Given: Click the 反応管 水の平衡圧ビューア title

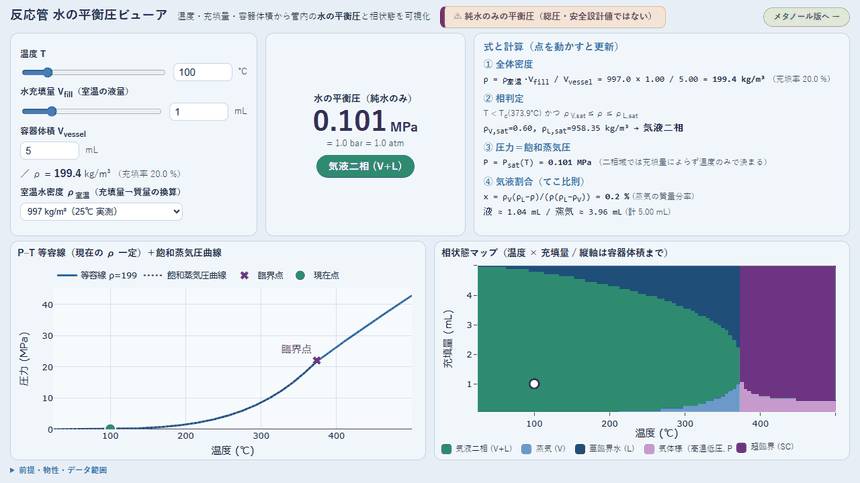Looking at the screenshot, I should point(89,15).
